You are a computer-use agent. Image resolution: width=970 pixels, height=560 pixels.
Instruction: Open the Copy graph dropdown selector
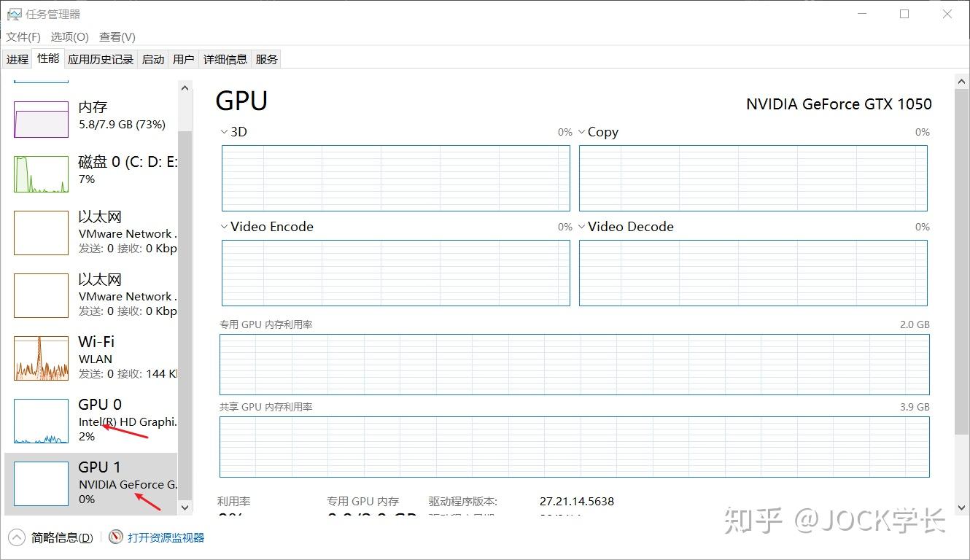click(582, 132)
